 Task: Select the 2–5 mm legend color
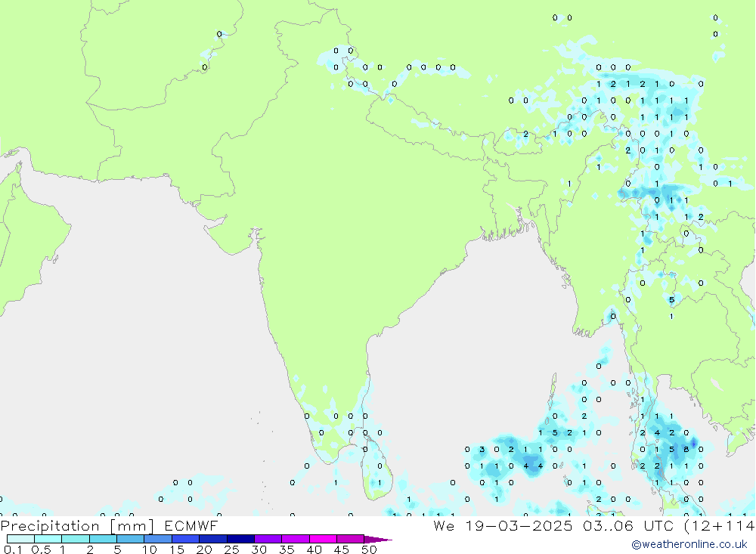[103, 539]
